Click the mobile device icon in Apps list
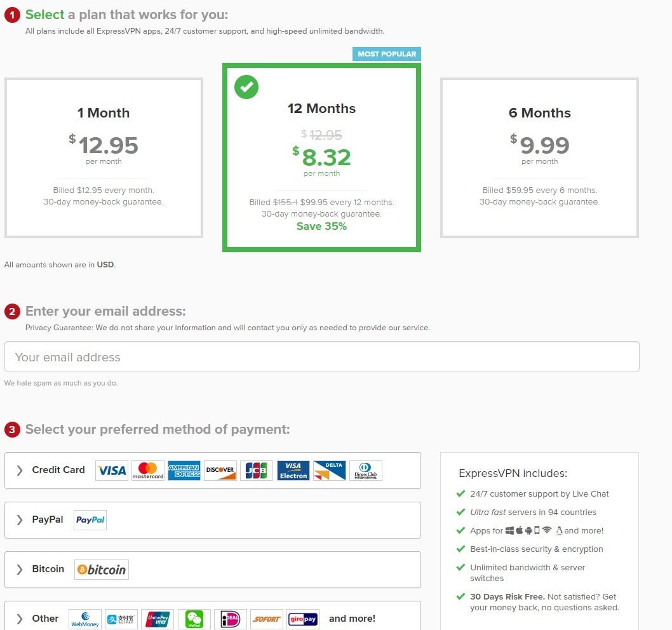The height and width of the screenshot is (630, 672). point(537,530)
